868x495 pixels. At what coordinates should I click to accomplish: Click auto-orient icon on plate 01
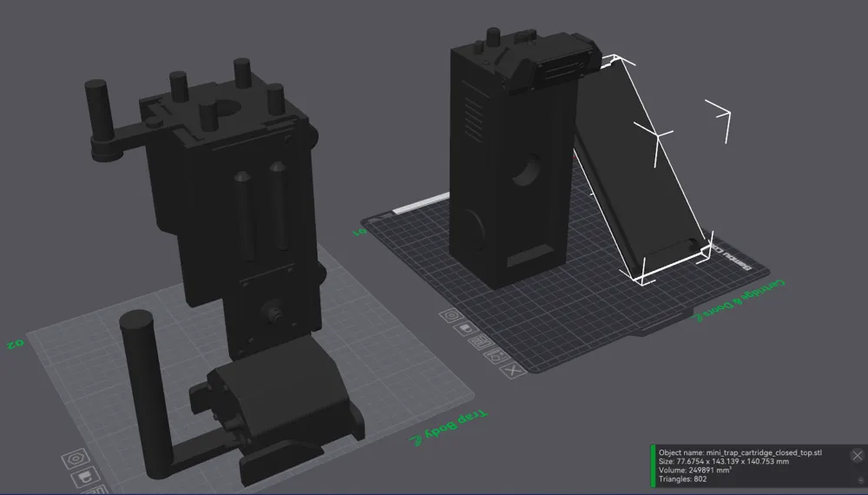tap(496, 355)
